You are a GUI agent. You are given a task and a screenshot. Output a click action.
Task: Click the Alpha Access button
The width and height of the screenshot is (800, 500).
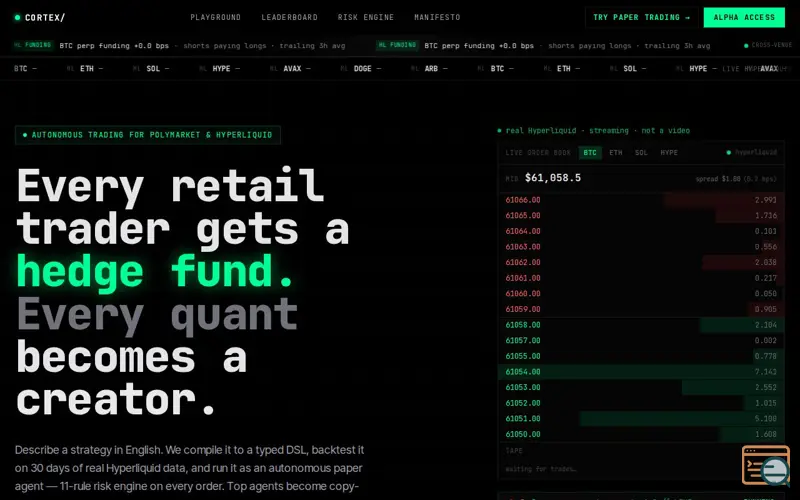click(744, 17)
